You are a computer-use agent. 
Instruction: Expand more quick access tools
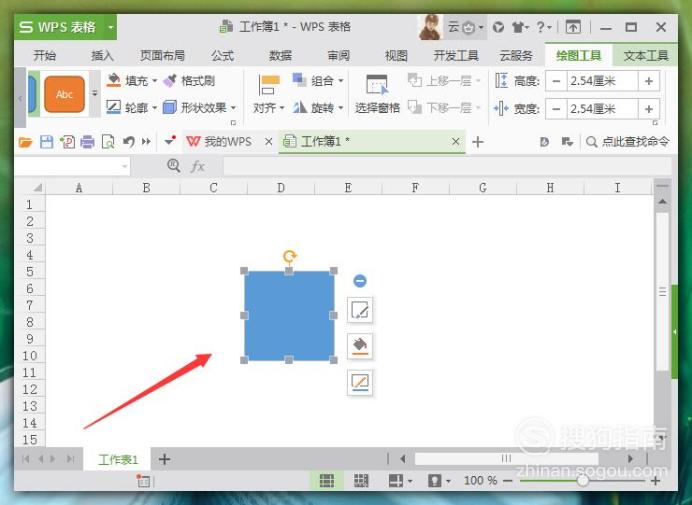point(146,142)
